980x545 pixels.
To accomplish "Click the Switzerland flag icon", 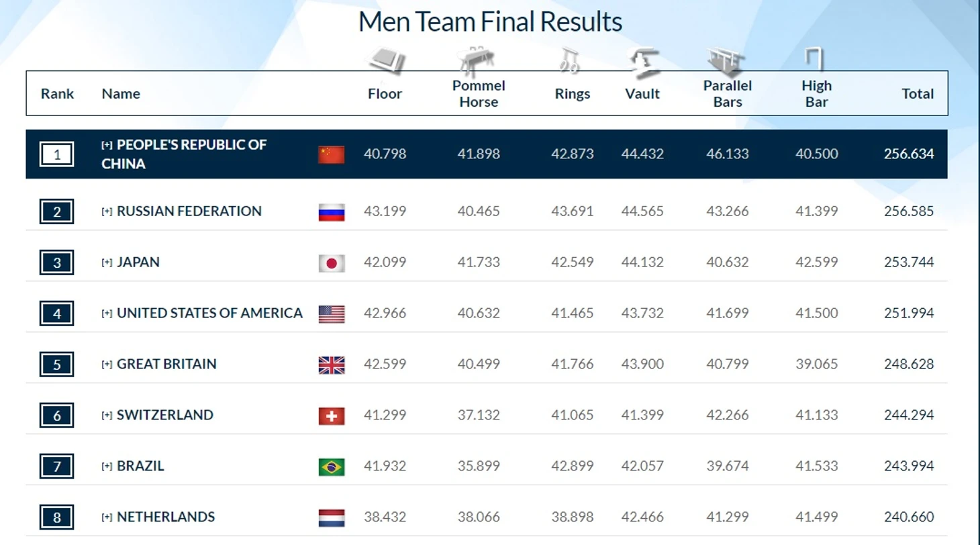I will pos(332,415).
